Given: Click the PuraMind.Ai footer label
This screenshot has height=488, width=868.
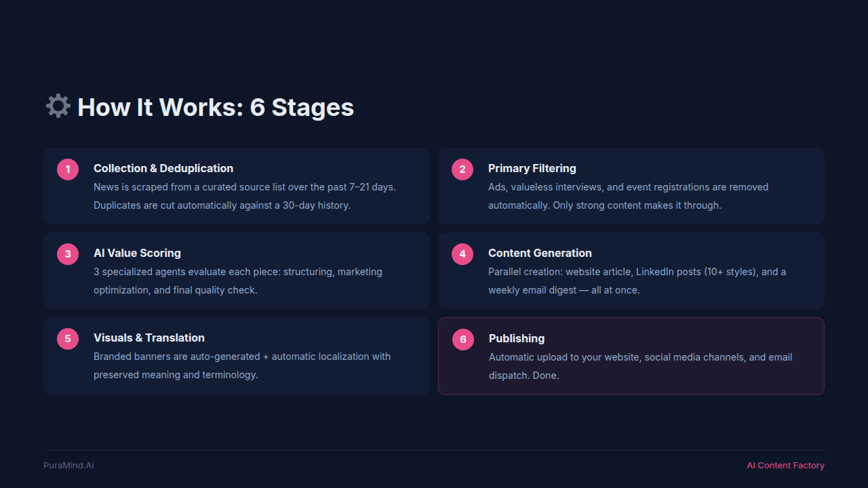Looking at the screenshot, I should [x=68, y=465].
